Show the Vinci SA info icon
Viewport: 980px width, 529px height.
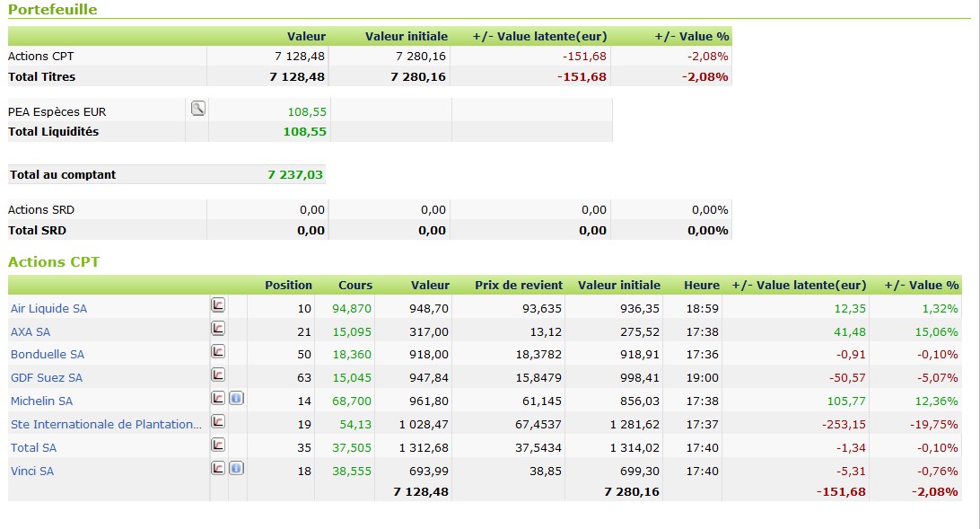point(236,468)
